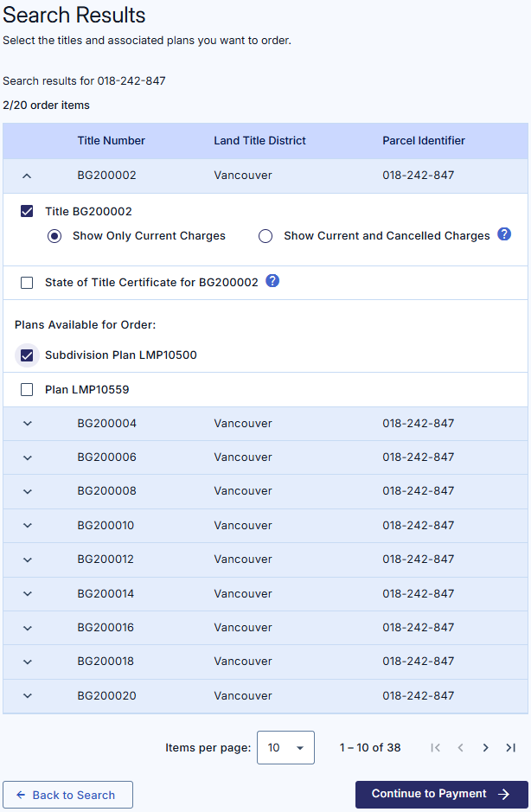Collapse the BG200002 title row

pyautogui.click(x=27, y=176)
